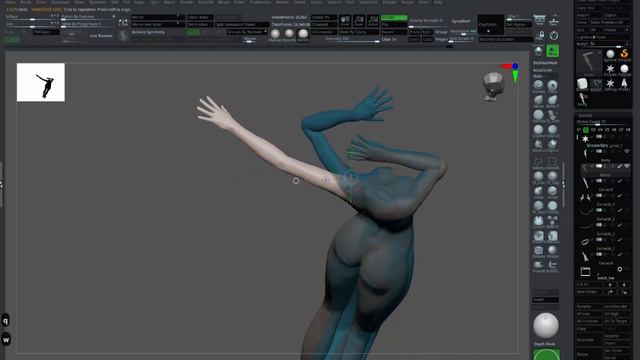Viewport: 640px width, 360px height.
Task: Click the XYZ axis orientation gizmo
Action: tap(511, 72)
